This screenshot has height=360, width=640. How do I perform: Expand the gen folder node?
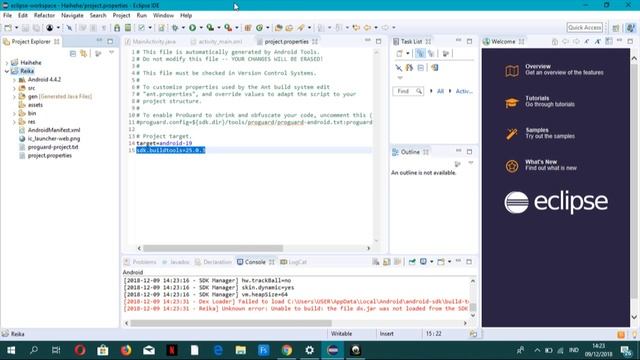point(14,97)
